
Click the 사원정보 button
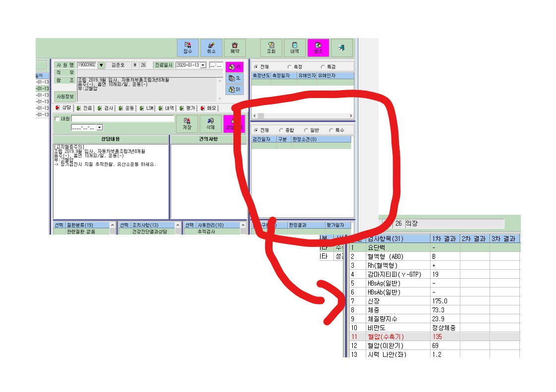[x=65, y=97]
